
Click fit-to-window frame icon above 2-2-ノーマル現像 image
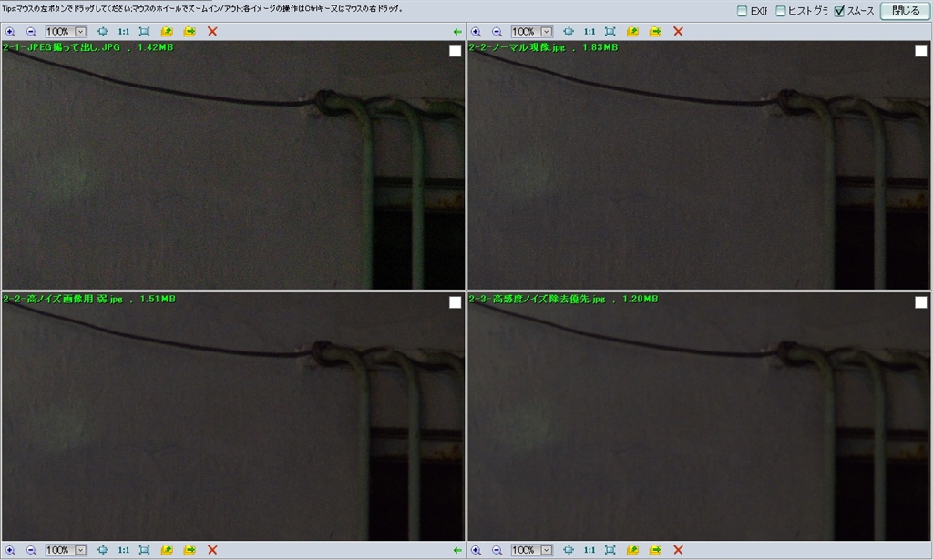coord(610,32)
